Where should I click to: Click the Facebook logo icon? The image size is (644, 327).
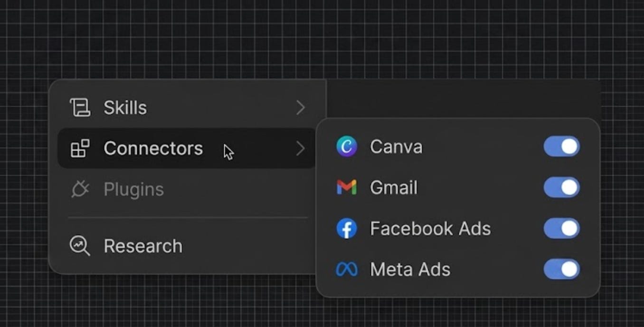coord(347,229)
